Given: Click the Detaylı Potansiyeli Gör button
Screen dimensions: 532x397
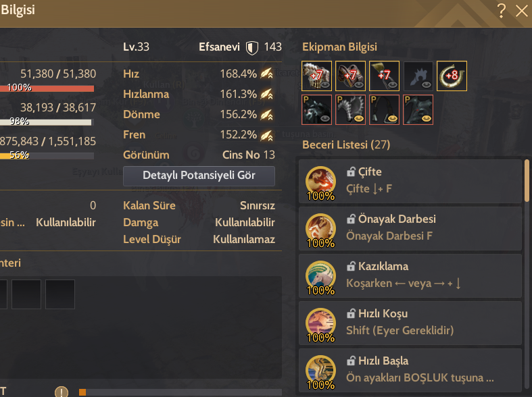Looking at the screenshot, I should pyautogui.click(x=199, y=176).
